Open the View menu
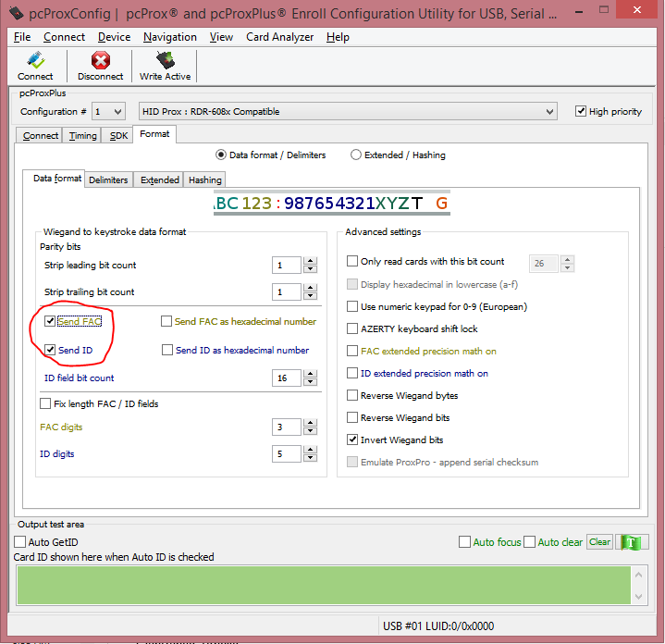This screenshot has width=665, height=644. [x=221, y=37]
